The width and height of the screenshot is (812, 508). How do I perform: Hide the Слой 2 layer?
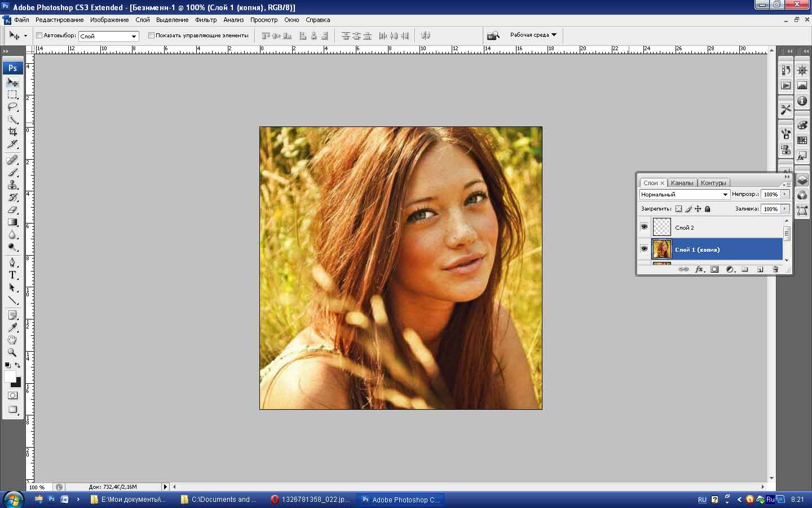tap(644, 227)
